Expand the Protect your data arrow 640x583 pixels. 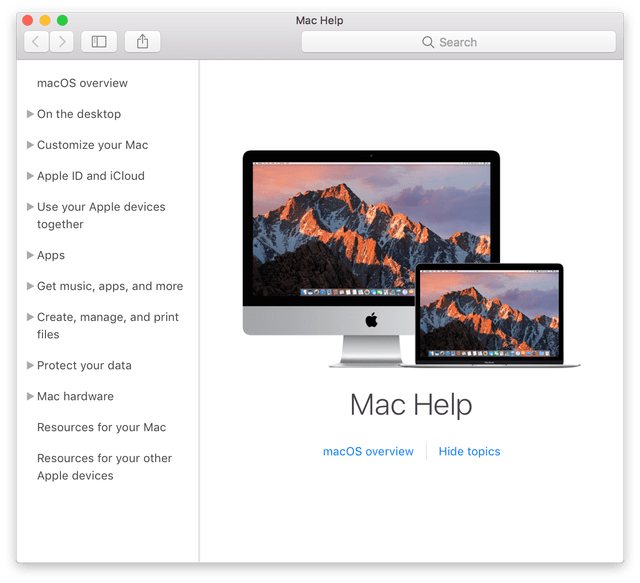[30, 365]
